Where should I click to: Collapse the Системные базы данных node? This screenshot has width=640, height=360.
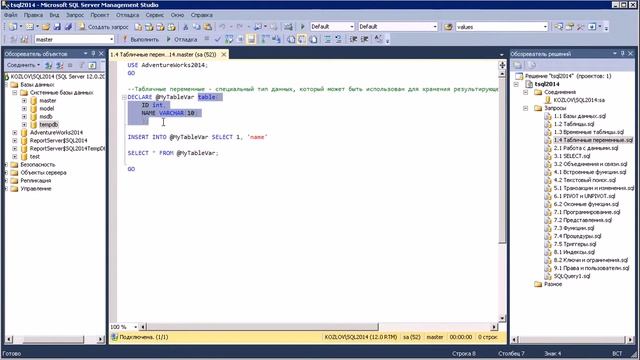(15, 93)
